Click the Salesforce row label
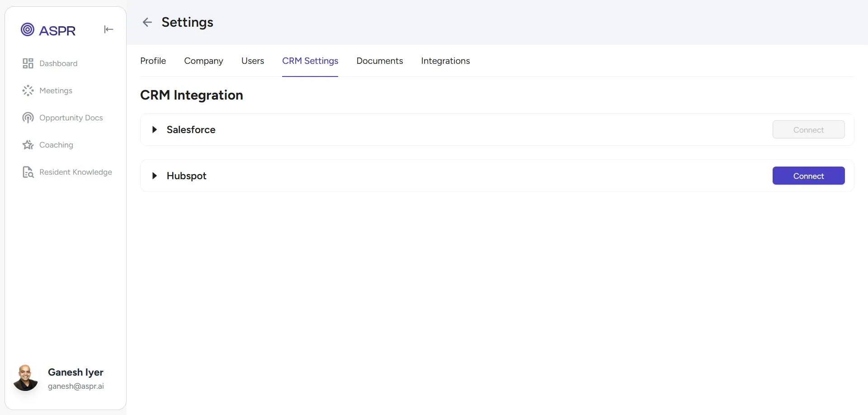The image size is (868, 415). click(x=191, y=130)
